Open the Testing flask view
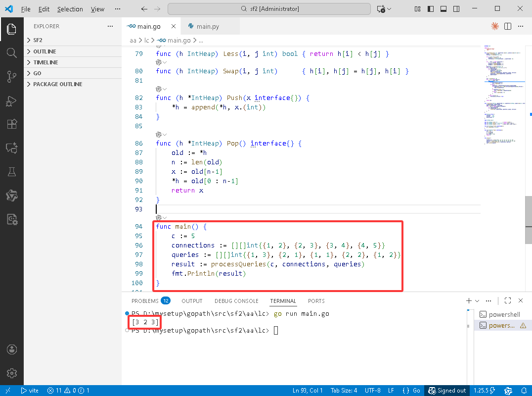532x396 pixels. pos(11,172)
